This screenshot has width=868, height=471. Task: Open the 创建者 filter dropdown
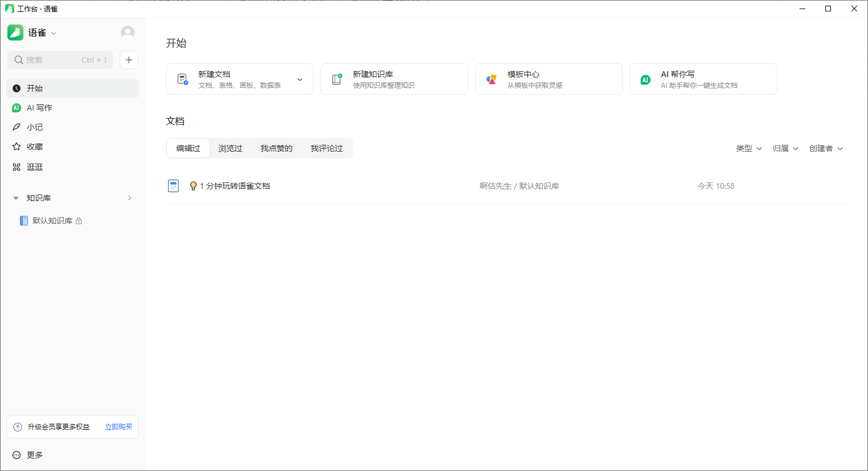tap(825, 148)
